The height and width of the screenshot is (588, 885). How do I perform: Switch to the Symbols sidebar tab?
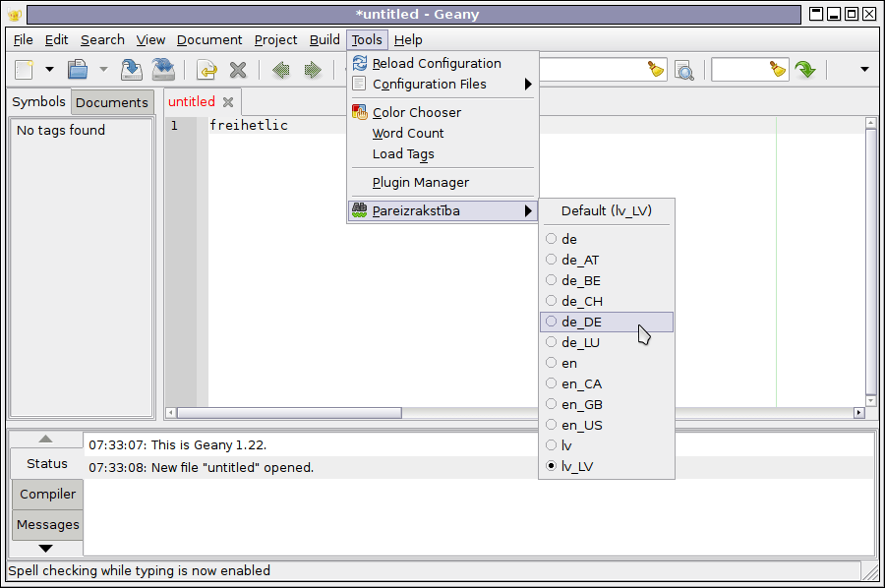point(38,102)
